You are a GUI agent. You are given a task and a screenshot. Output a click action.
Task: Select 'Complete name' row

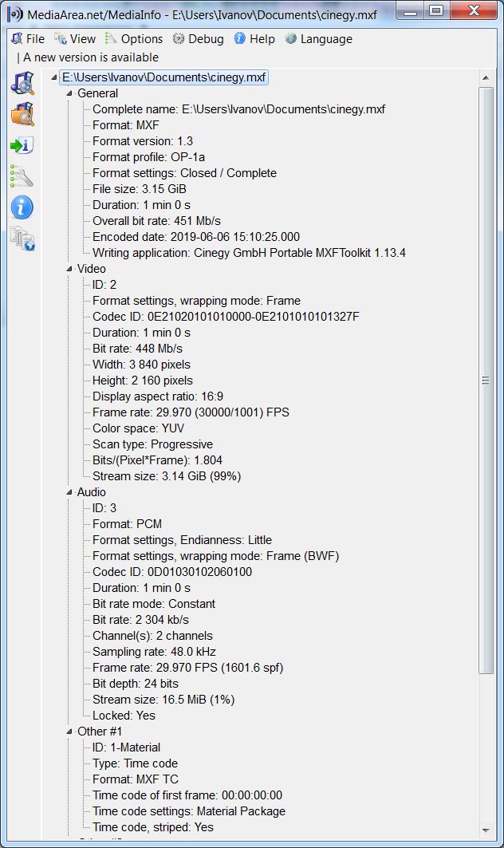tap(238, 109)
